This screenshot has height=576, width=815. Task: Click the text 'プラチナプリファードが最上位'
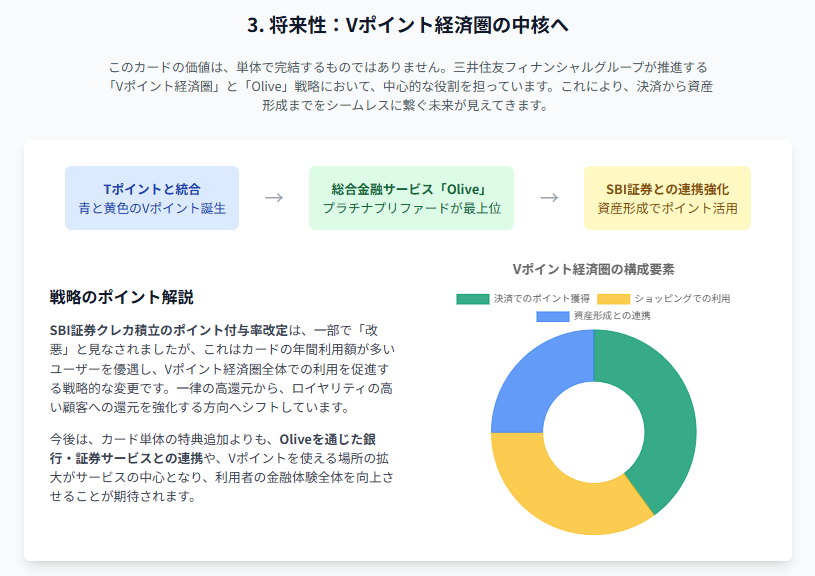[411, 208]
